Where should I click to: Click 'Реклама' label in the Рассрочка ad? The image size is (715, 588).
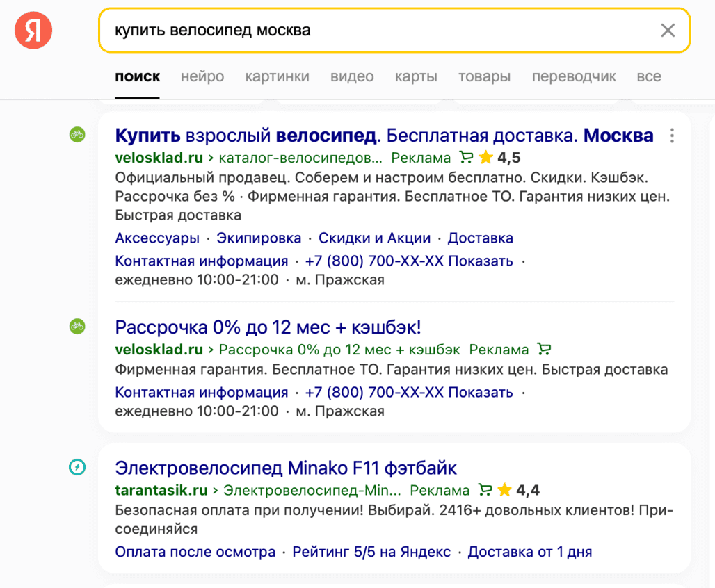(x=499, y=350)
